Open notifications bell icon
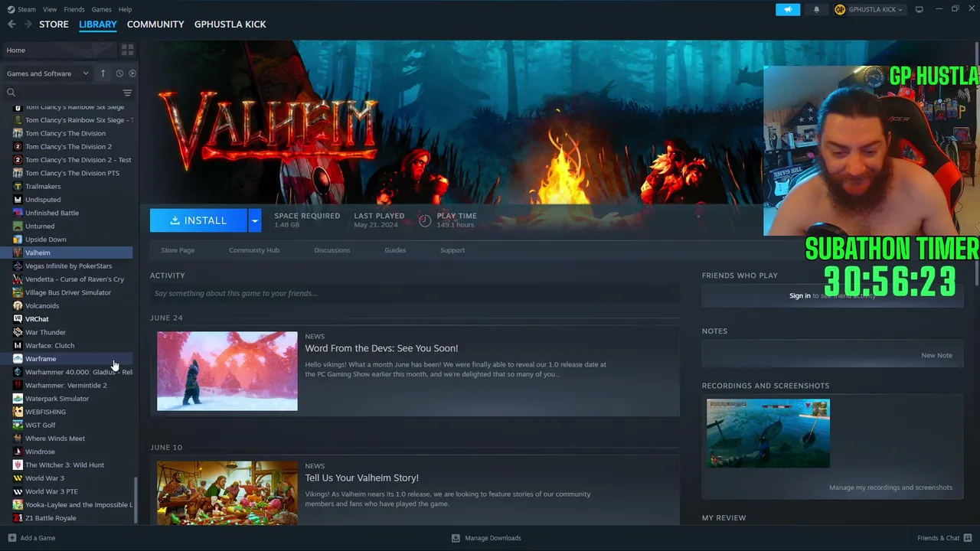 click(x=816, y=9)
